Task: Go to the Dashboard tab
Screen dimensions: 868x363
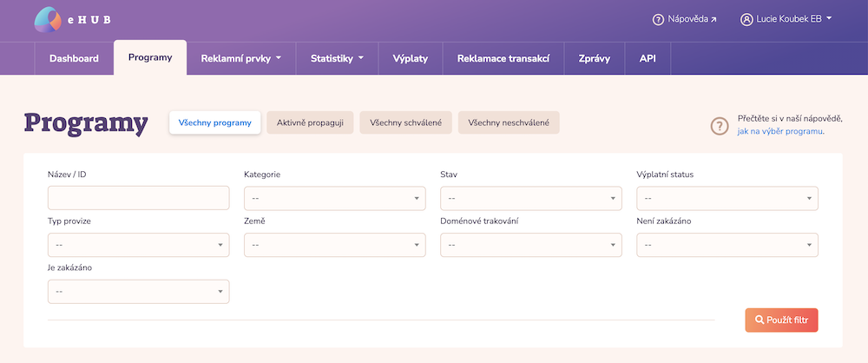Action: point(74,58)
